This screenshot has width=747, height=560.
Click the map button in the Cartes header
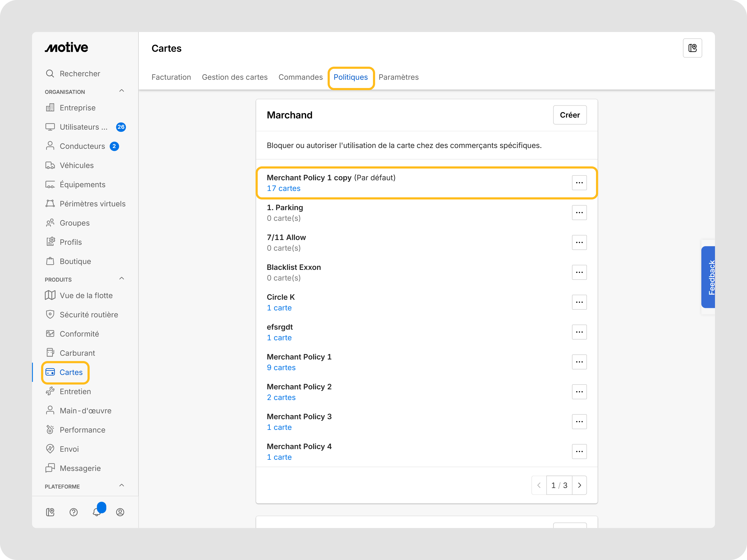[692, 48]
